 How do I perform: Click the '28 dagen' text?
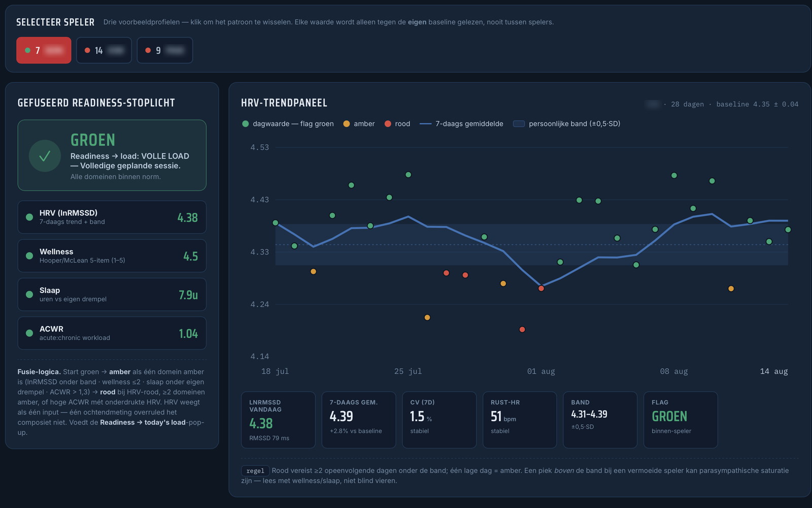pos(688,104)
